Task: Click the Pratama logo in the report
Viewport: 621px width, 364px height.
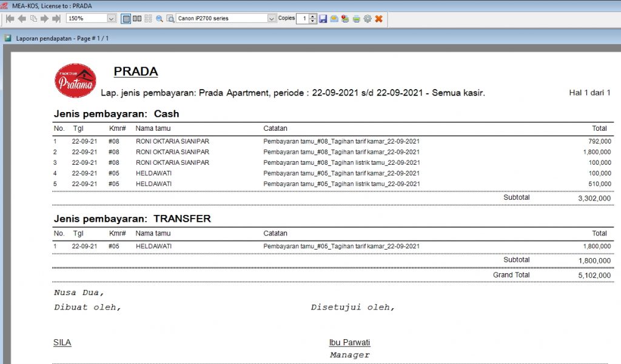Action: click(75, 81)
